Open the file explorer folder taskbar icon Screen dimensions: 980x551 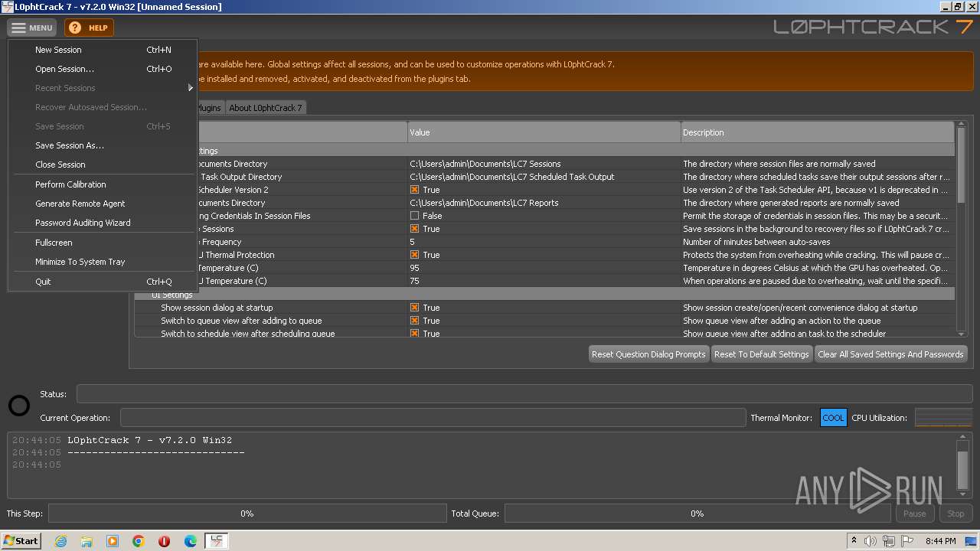click(87, 541)
